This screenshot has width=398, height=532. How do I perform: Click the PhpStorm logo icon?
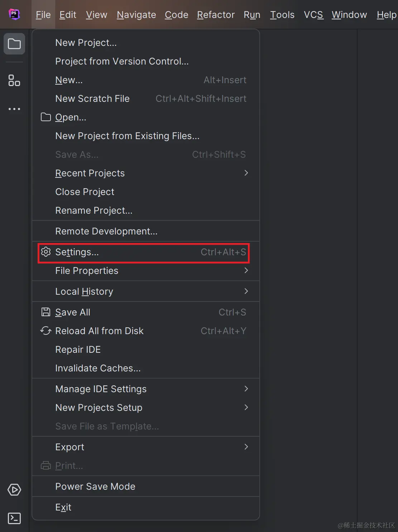click(14, 14)
